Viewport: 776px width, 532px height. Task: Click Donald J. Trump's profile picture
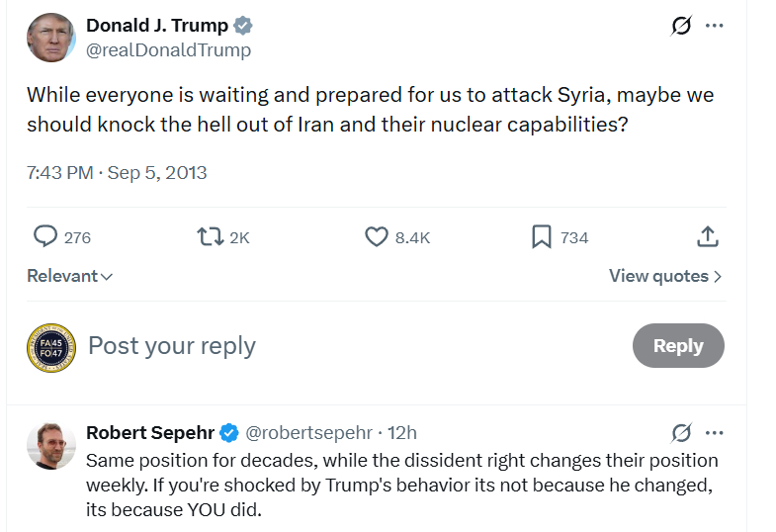point(50,38)
